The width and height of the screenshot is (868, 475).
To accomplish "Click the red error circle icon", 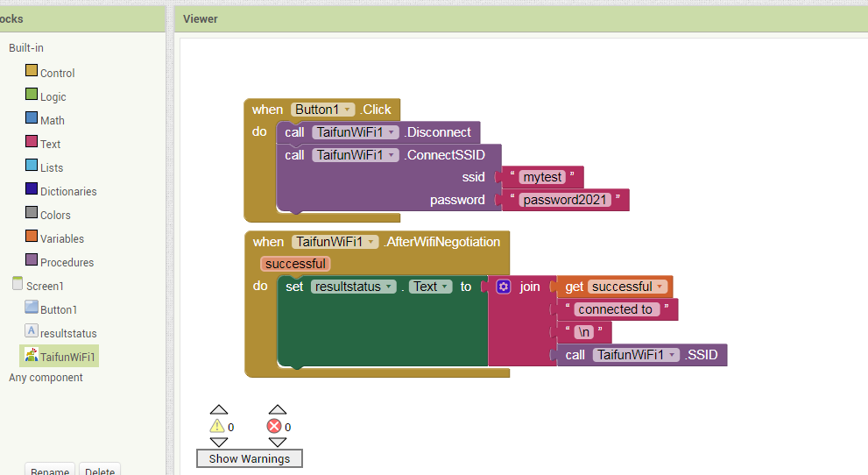I will pyautogui.click(x=274, y=427).
